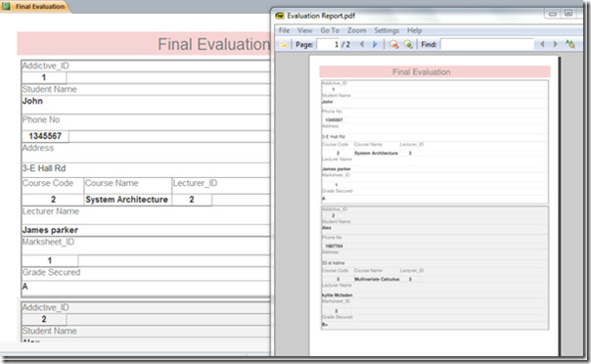Minimize the Evaluation Report.pdf window

(x=553, y=14)
